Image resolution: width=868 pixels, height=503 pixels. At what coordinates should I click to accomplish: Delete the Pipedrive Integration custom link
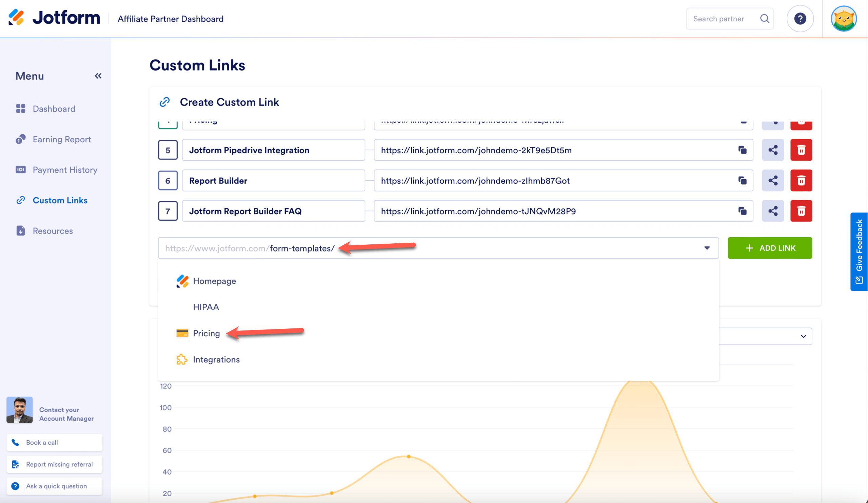click(801, 150)
